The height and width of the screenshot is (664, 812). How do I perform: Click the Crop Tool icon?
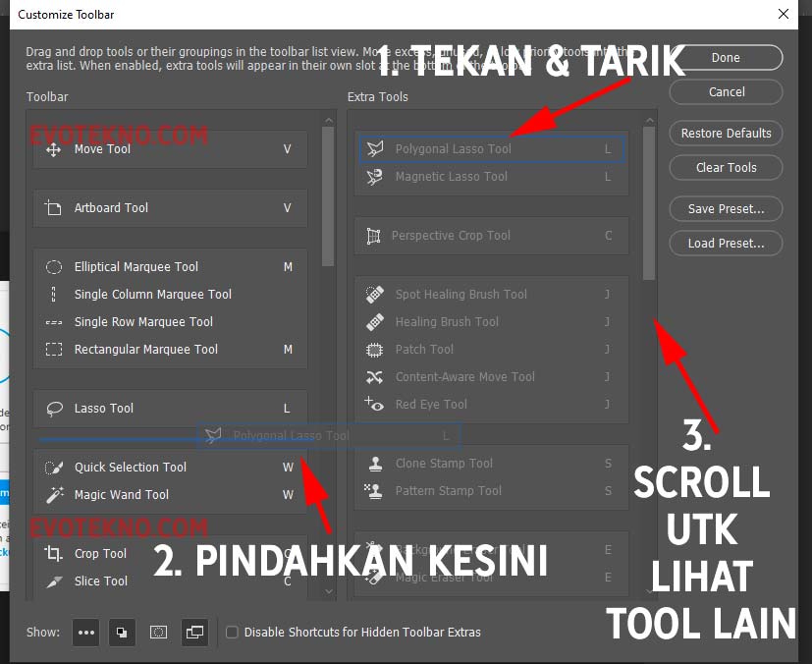[x=54, y=554]
